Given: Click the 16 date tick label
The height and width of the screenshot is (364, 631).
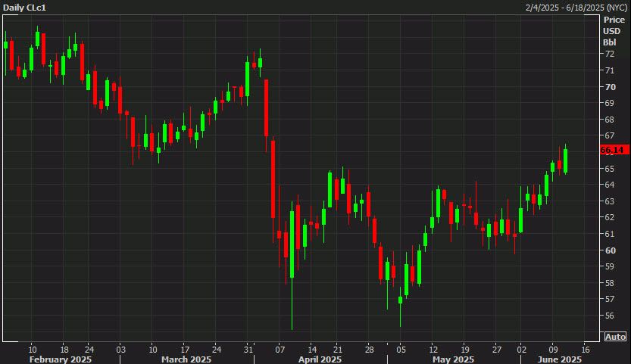Looking at the screenshot, I should pyautogui.click(x=586, y=349).
